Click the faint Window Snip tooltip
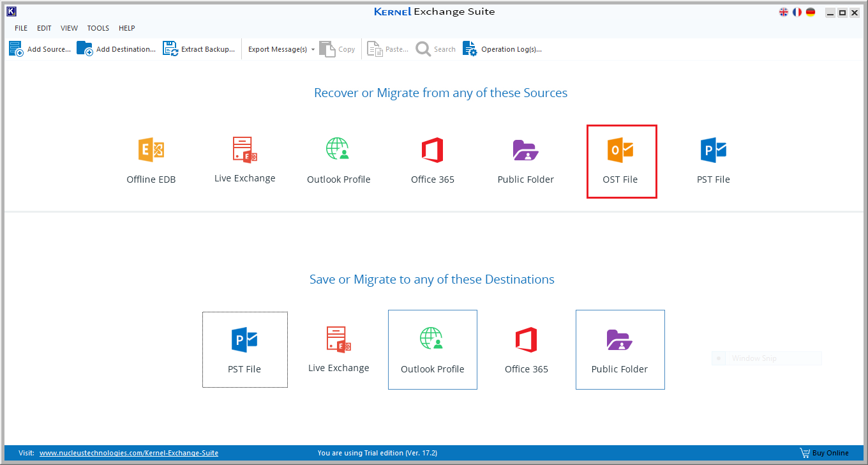Screen dimensions: 868x465 [x=767, y=358]
